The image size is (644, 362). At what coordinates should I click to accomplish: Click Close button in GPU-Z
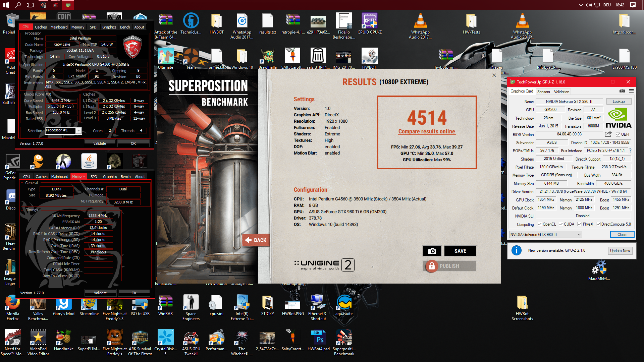(x=622, y=235)
